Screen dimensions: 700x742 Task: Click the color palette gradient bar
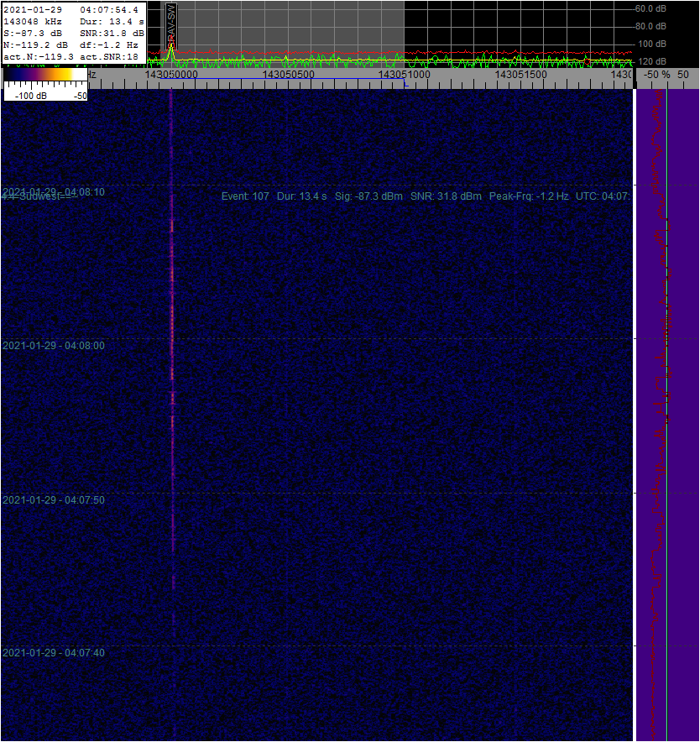tap(45, 75)
